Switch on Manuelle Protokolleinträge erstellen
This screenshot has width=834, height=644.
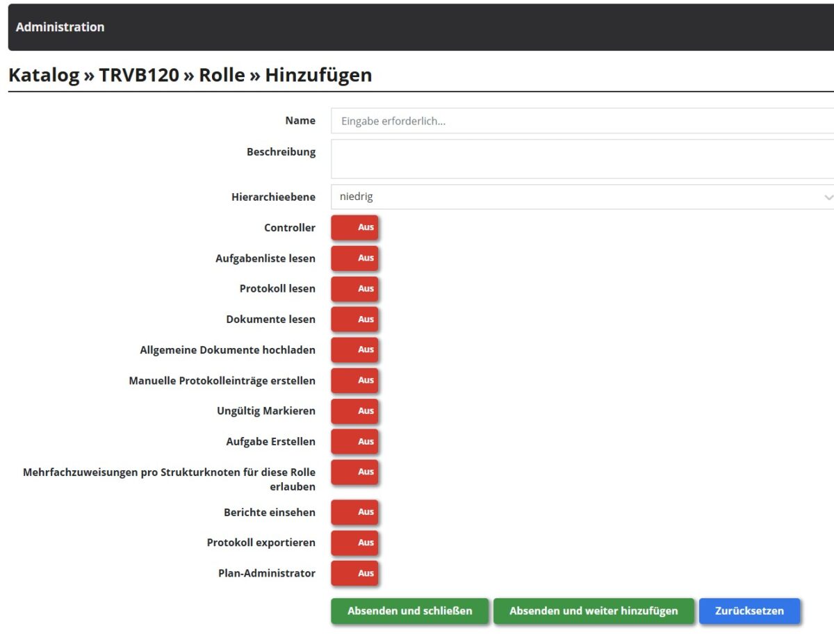354,381
